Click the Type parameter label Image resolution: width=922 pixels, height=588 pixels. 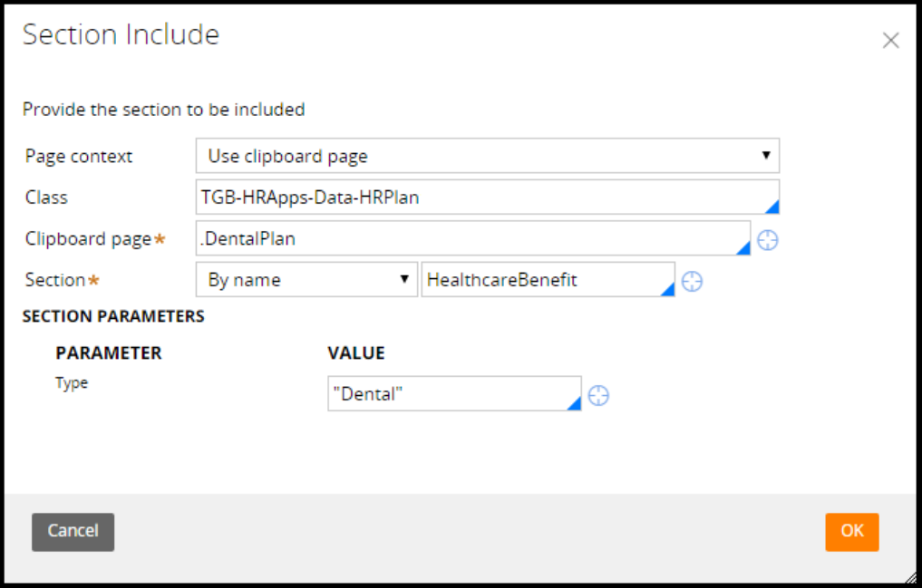(x=72, y=383)
